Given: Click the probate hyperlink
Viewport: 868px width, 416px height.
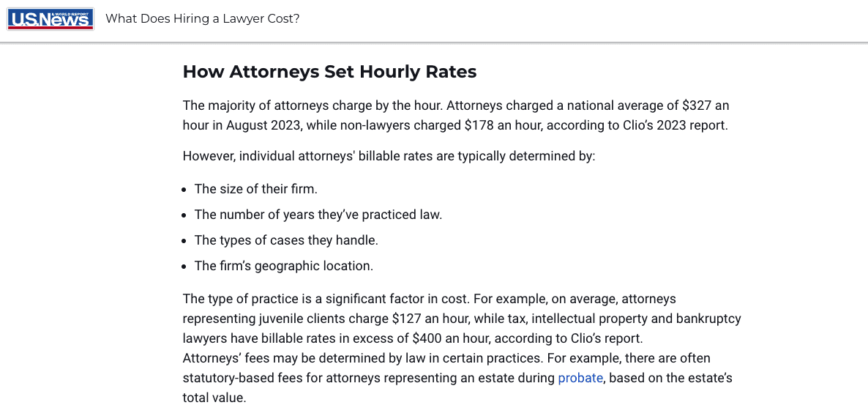Looking at the screenshot, I should tap(580, 378).
